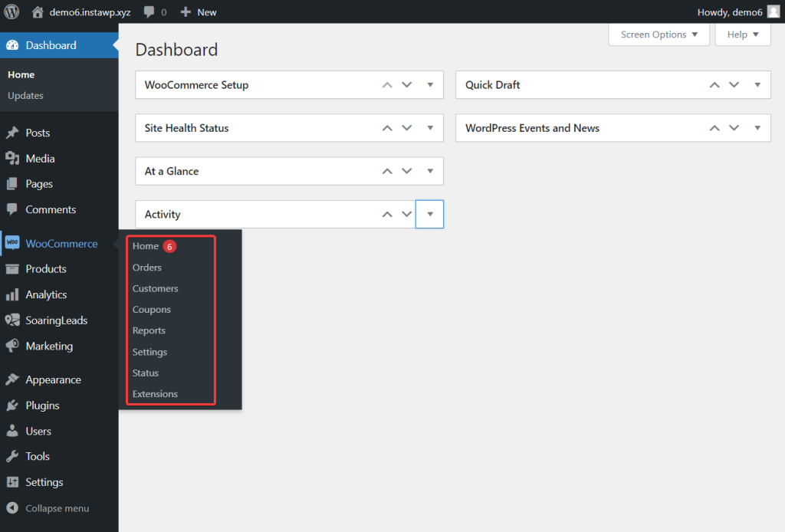785x532 pixels.
Task: Open Reports in WooCommerce submenu
Action: pos(149,330)
